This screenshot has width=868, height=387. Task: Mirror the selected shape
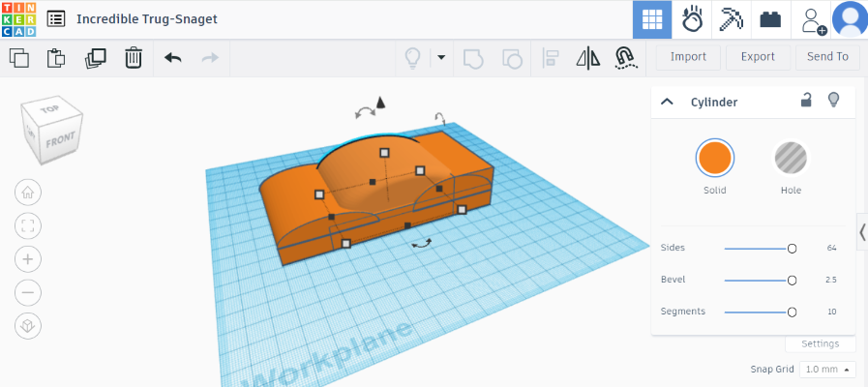tap(587, 58)
